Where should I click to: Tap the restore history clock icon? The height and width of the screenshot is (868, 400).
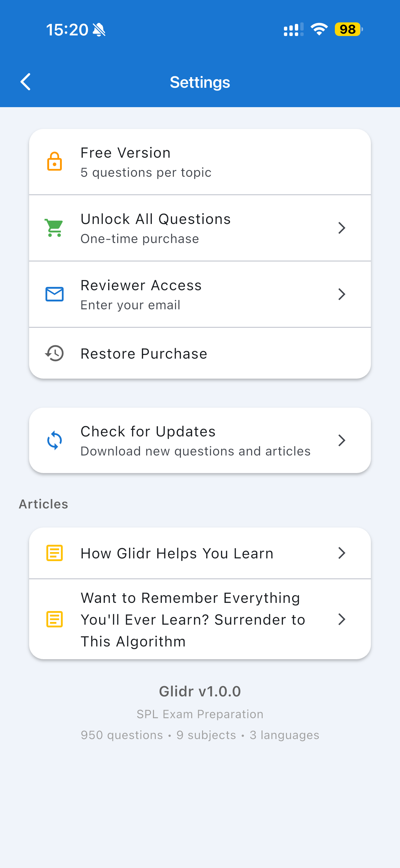(54, 353)
